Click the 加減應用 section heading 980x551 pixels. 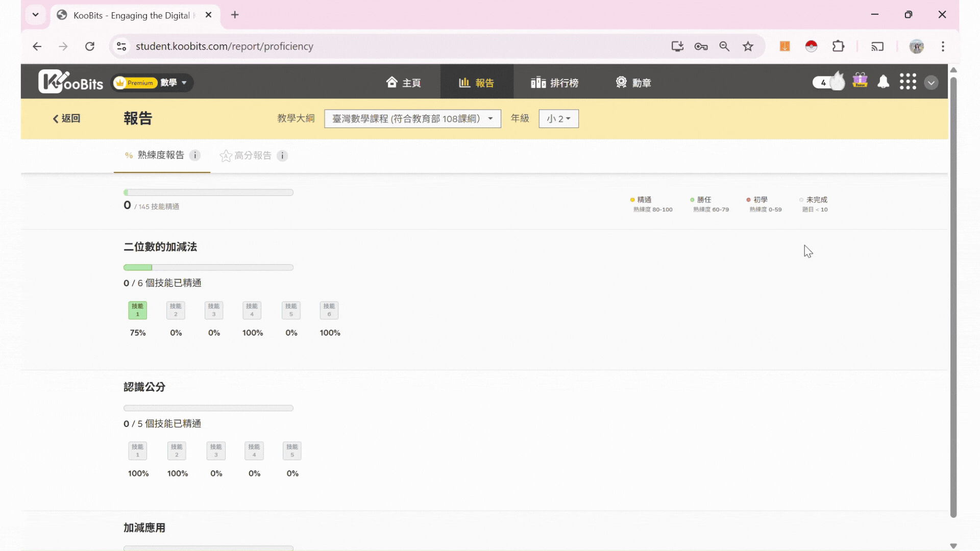tap(144, 528)
